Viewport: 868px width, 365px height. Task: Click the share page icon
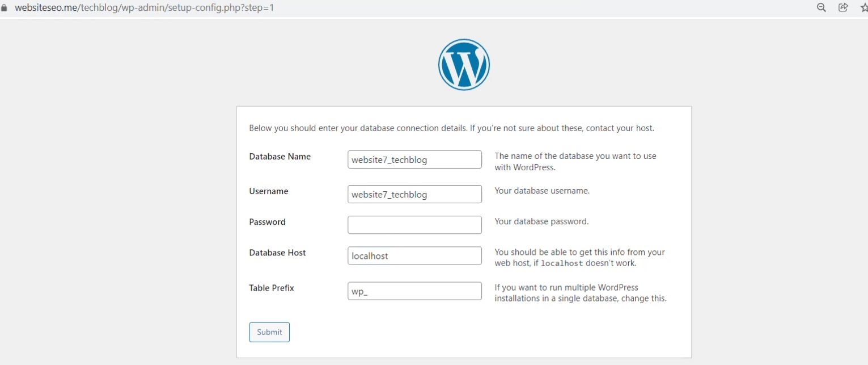(843, 7)
